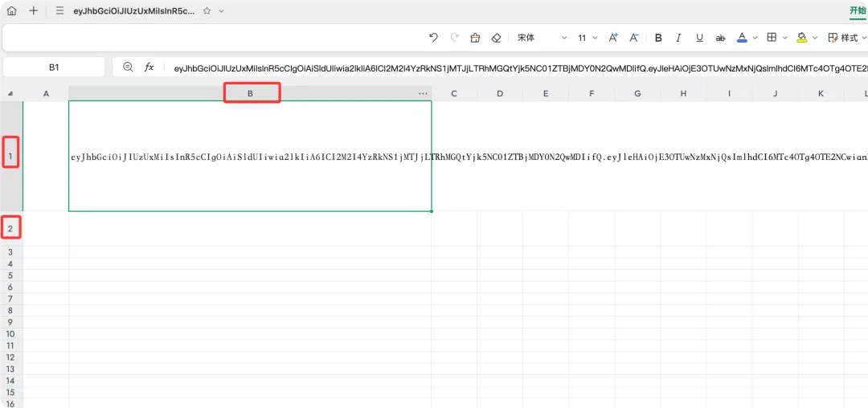The width and height of the screenshot is (868, 408).
Task: Toggle underline formatting
Action: tap(700, 38)
